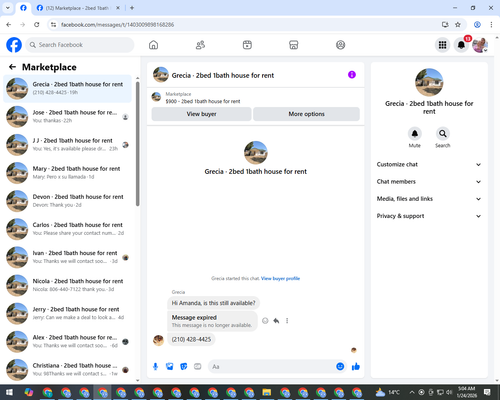Click the back arrow next to Marketplace
The height and width of the screenshot is (400, 500).
click(12, 67)
